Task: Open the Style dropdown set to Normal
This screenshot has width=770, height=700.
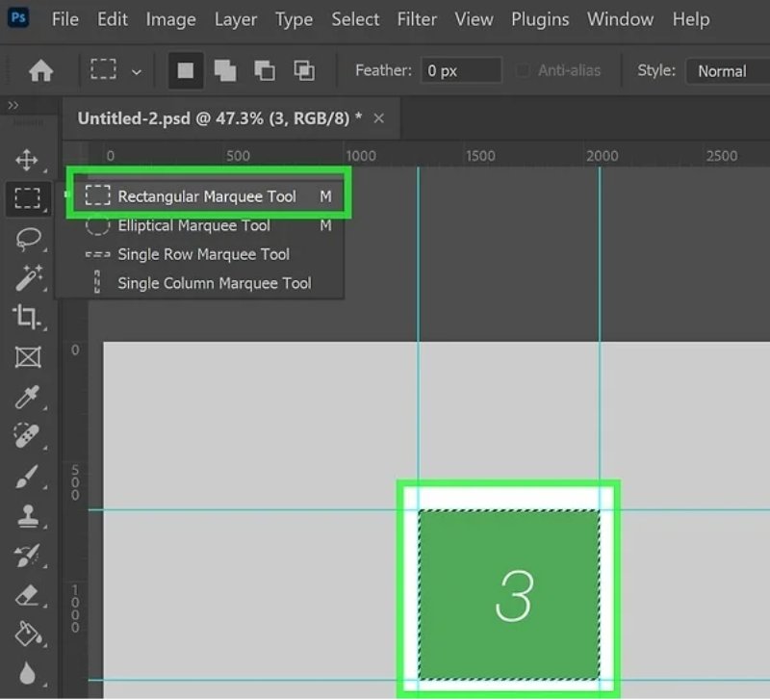Action: pyautogui.click(x=727, y=71)
